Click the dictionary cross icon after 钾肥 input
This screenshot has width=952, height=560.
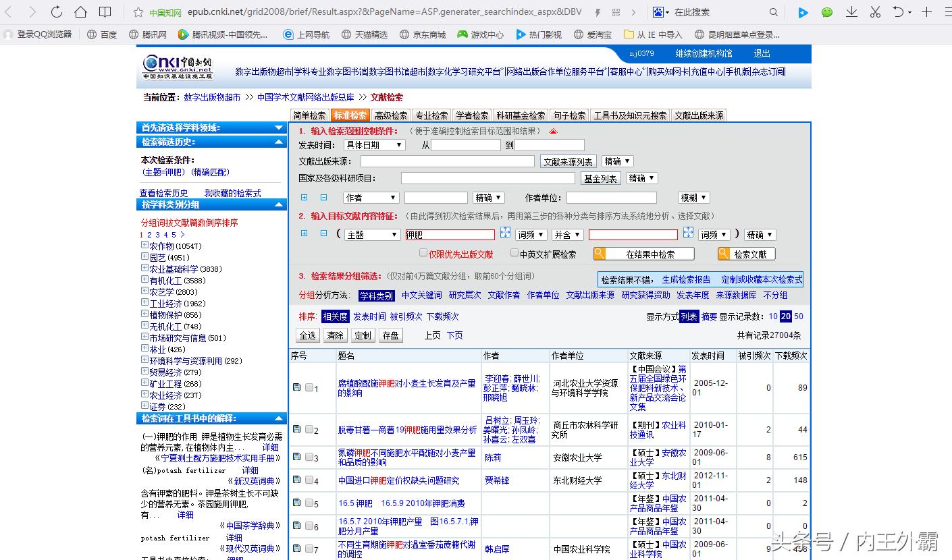pos(505,233)
